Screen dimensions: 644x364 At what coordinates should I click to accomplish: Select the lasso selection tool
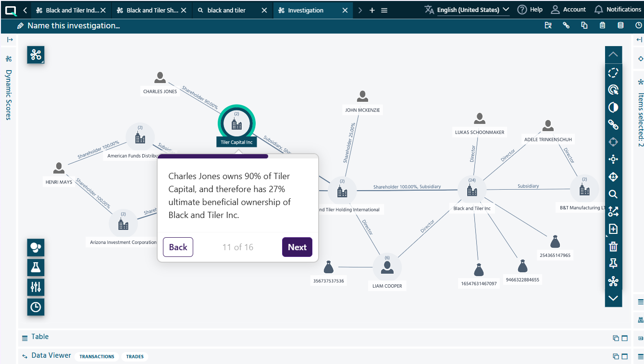613,73
